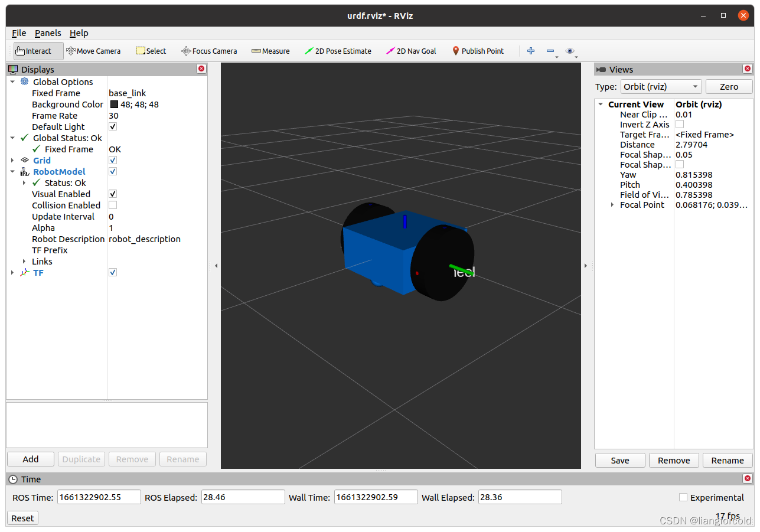Click the Grid display icon
This screenshot has width=760, height=532.
click(x=25, y=160)
